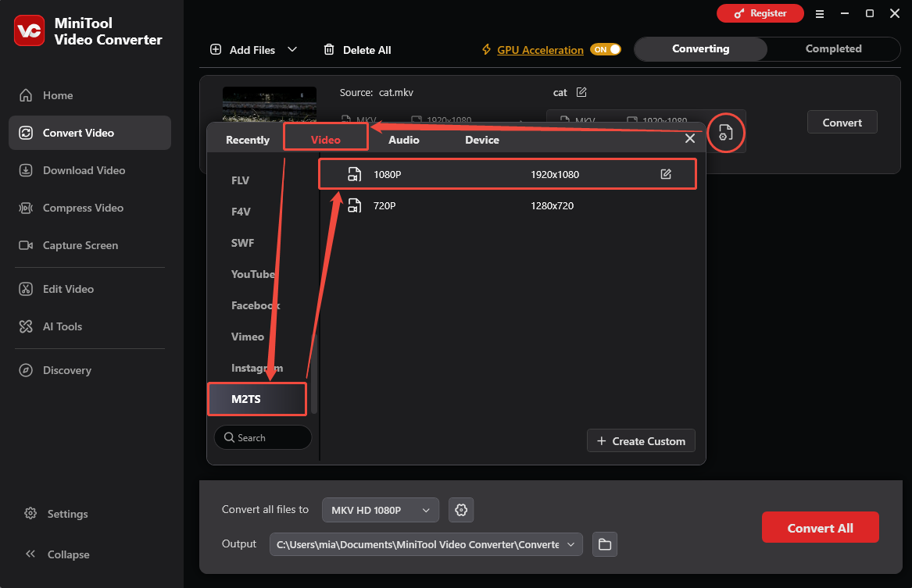Viewport: 912px width, 588px height.
Task: Open the Discovery compass icon
Action: [x=26, y=370]
